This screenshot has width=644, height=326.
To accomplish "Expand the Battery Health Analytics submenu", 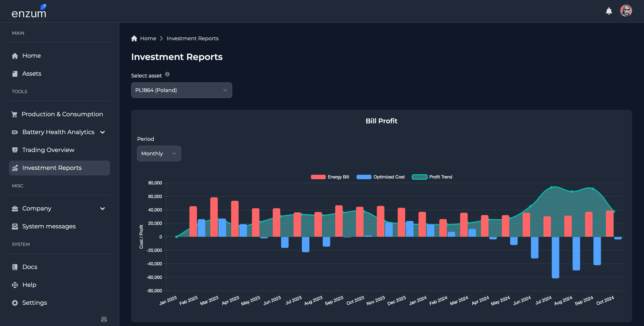I will (x=102, y=132).
